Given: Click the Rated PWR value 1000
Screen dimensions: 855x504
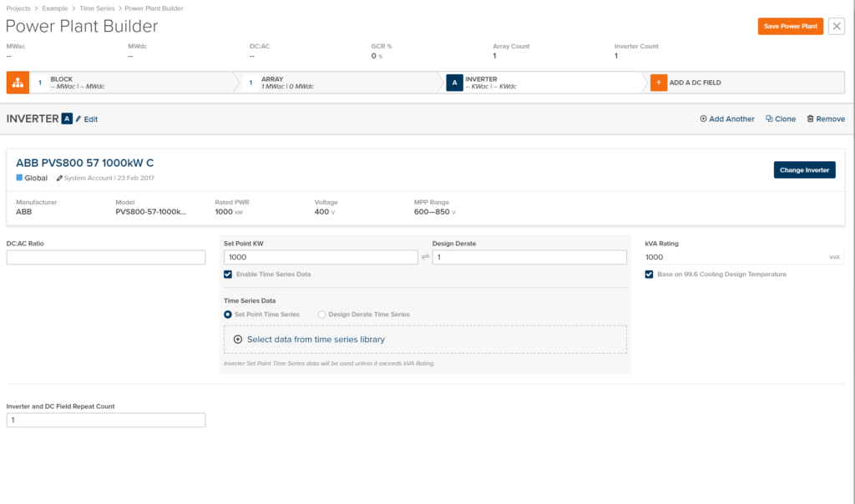Looking at the screenshot, I should tap(224, 212).
